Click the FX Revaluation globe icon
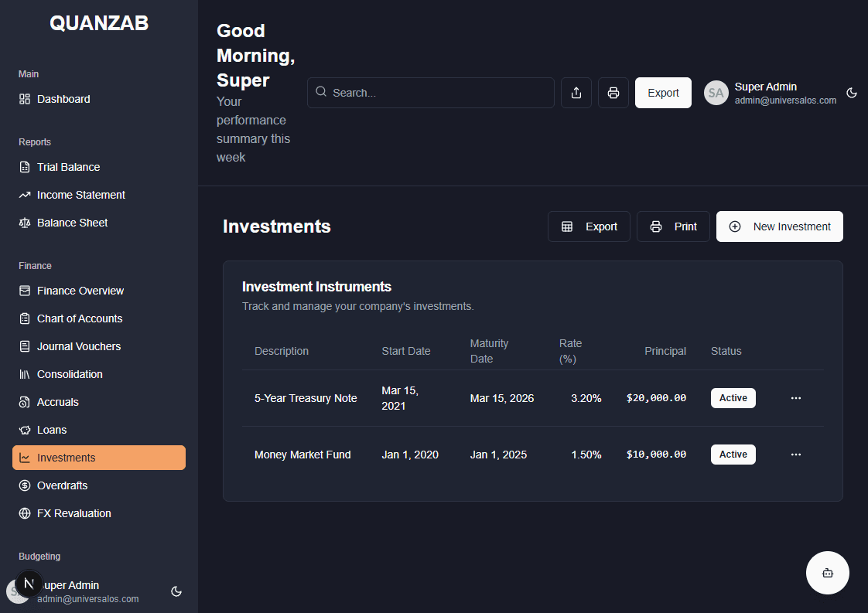Viewport: 868px width, 613px height. coord(24,513)
